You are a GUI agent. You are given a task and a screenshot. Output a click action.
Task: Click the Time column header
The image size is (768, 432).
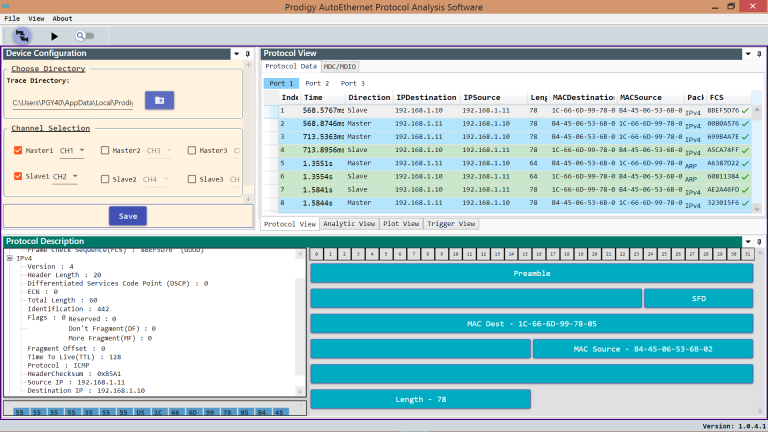322,97
